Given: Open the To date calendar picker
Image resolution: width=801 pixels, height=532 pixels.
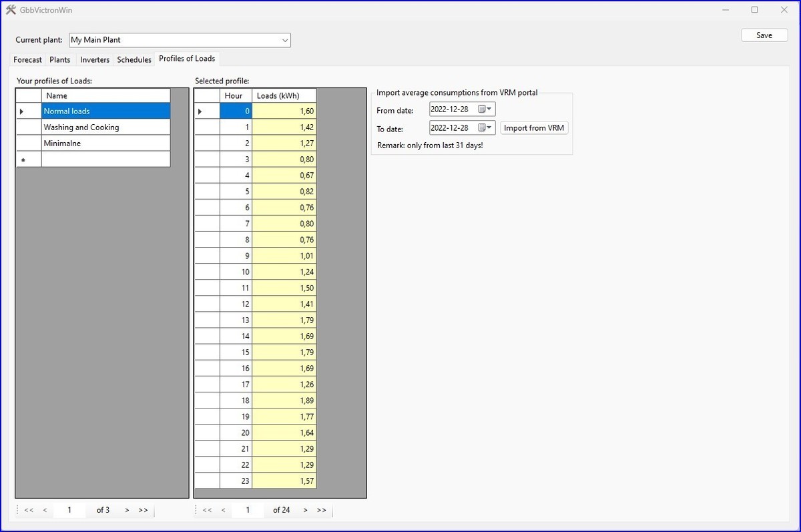Looking at the screenshot, I should coord(485,127).
